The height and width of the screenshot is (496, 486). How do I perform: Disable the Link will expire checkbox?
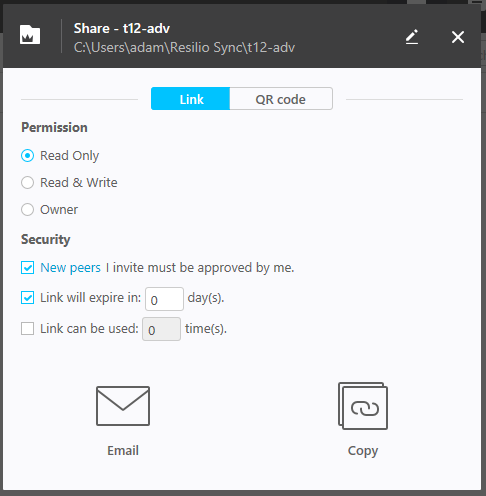pyautogui.click(x=27, y=298)
